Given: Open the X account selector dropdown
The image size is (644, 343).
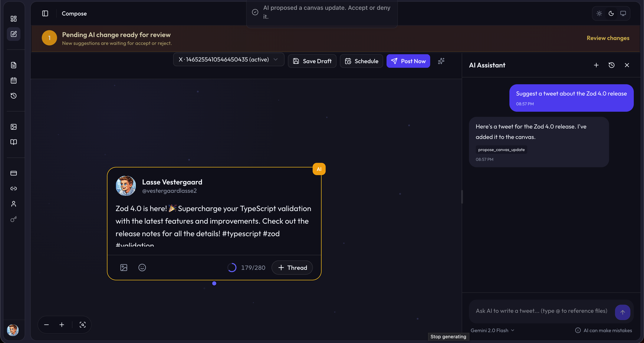Looking at the screenshot, I should [x=228, y=60].
